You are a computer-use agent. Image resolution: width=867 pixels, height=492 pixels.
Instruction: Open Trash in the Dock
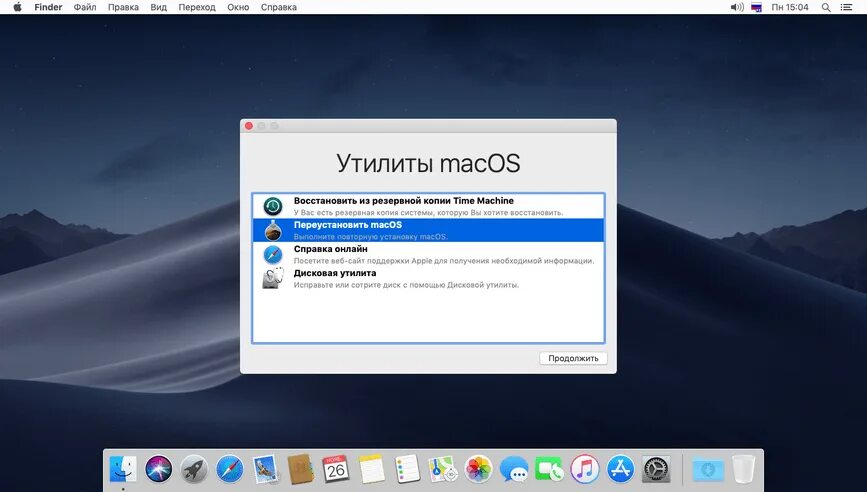pyautogui.click(x=744, y=469)
